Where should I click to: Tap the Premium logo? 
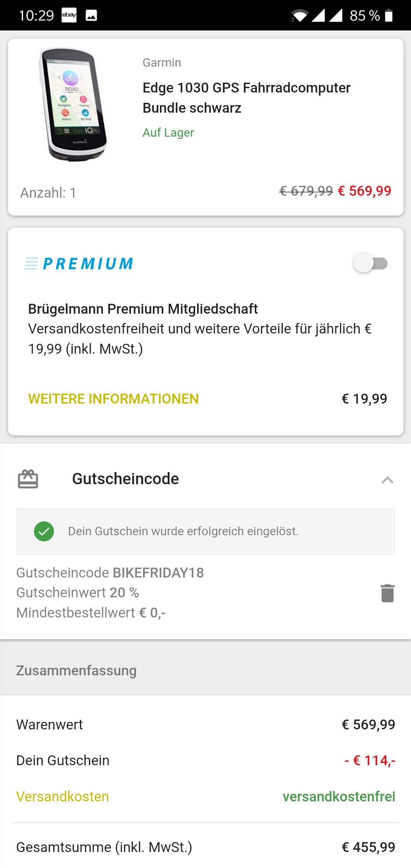(79, 263)
